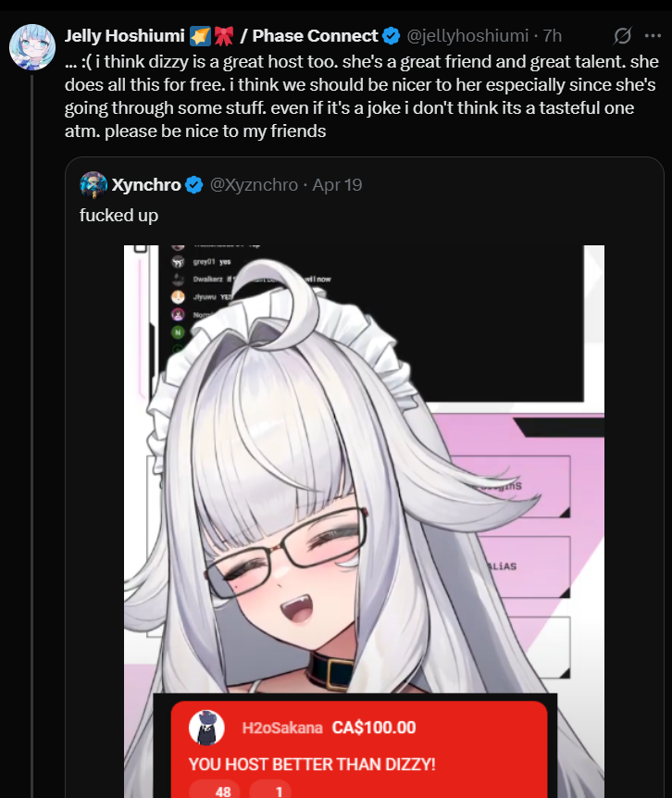The image size is (672, 798).
Task: Select Jelly's main tweet text body
Action: pos(362,96)
